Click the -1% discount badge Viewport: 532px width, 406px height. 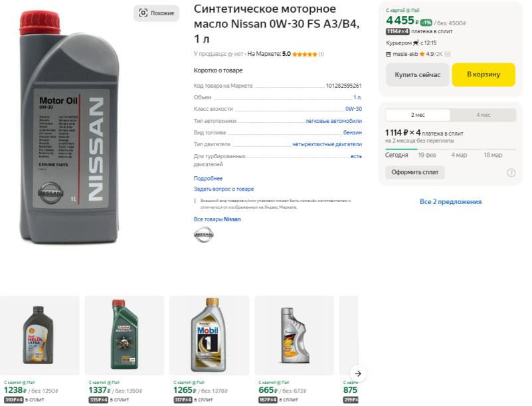(x=426, y=23)
